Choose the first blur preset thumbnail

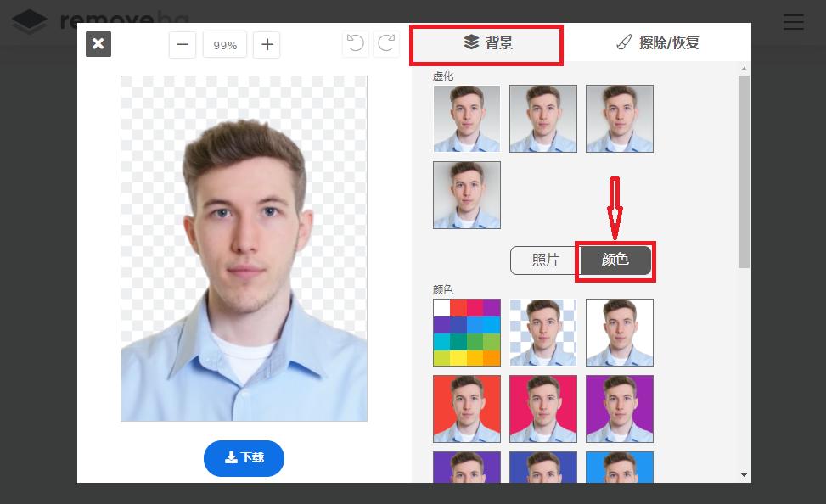click(466, 119)
